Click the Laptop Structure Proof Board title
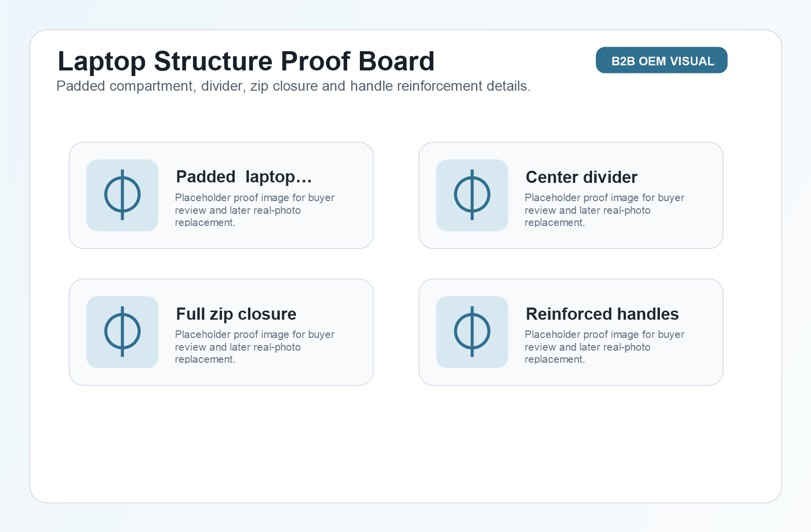The width and height of the screenshot is (811, 532). click(246, 61)
